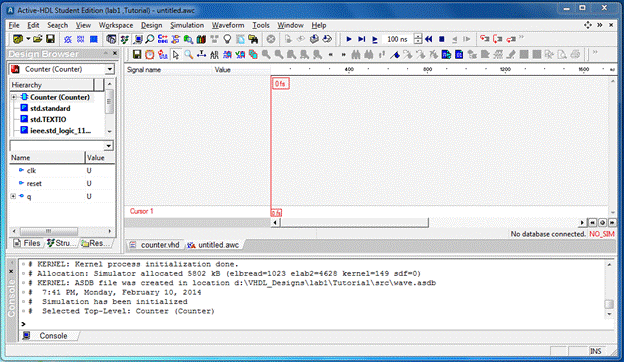This screenshot has height=362, width=624.
Task: Click the Run For icon
Action: (374, 39)
